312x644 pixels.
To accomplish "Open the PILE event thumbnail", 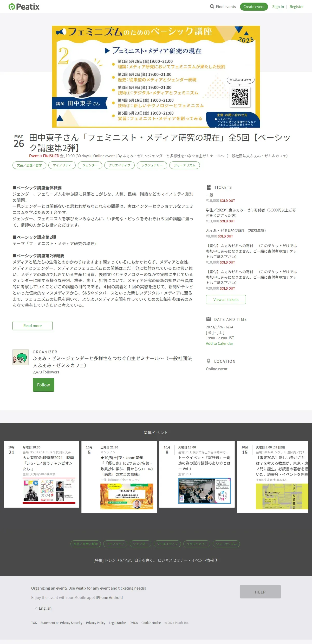I will 204,491.
